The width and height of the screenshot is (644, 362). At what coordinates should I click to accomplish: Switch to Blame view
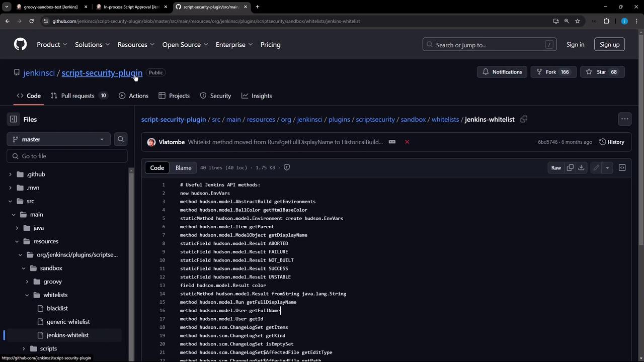point(183,167)
